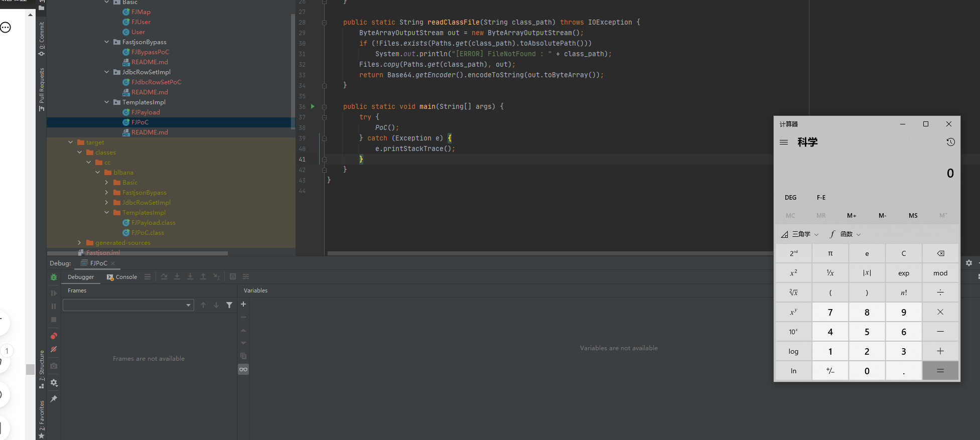Click the run gutter arrow beside main
The height and width of the screenshot is (440, 980).
click(313, 106)
